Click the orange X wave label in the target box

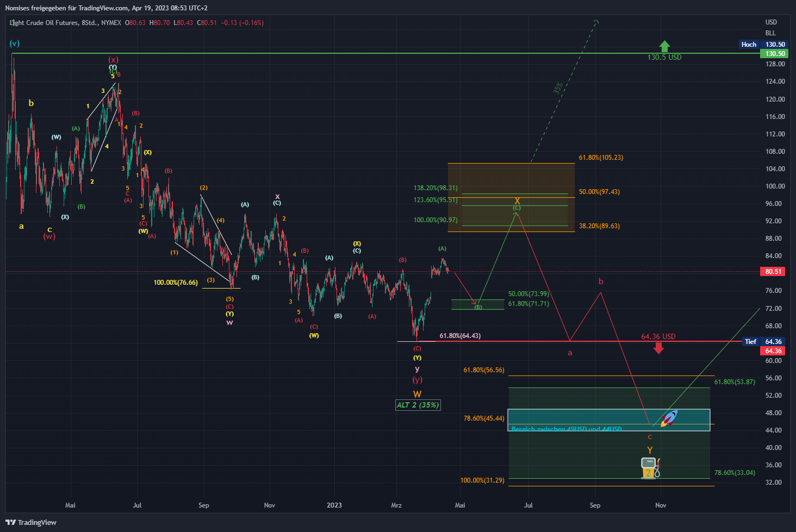(x=517, y=201)
